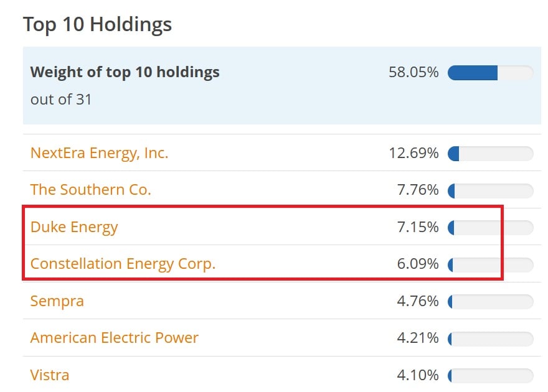Click the Constellation Energy Corp. link
This screenshot has height=392, width=548.
[x=123, y=264]
